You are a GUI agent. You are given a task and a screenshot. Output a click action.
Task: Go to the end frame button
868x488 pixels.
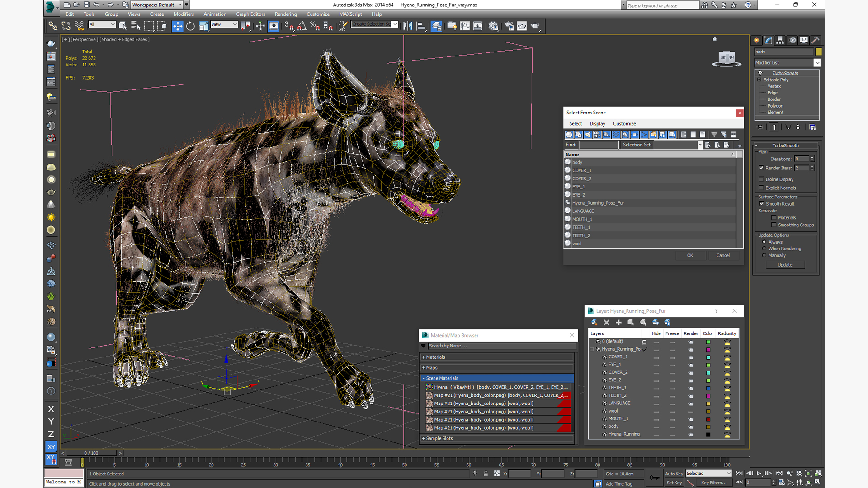coord(779,474)
